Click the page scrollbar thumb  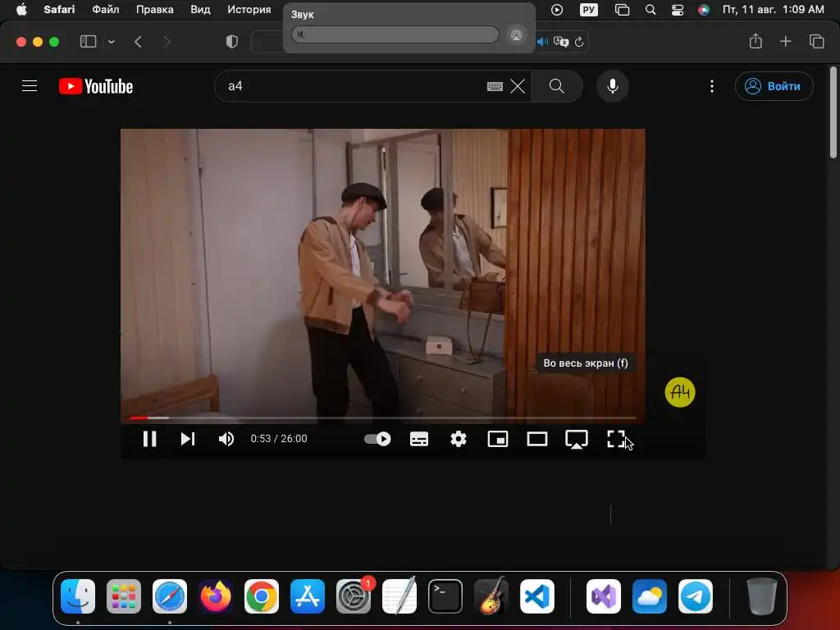pyautogui.click(x=833, y=112)
